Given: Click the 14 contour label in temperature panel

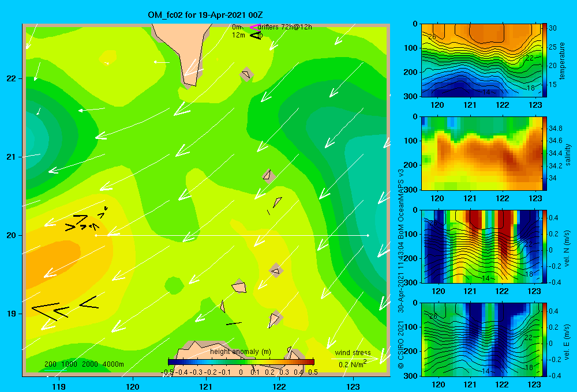Looking at the screenshot, I should pos(486,92).
